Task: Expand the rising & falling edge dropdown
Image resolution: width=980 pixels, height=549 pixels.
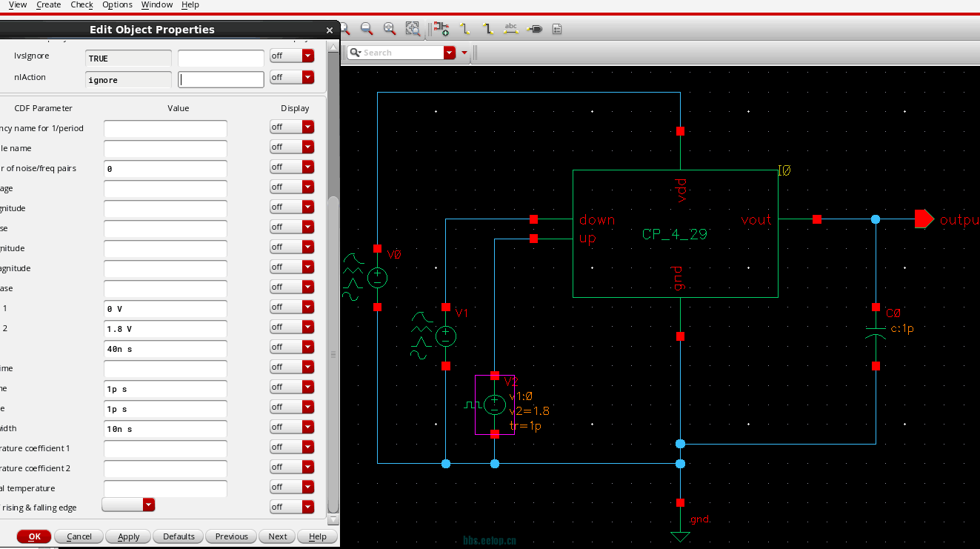Action: point(128,505)
